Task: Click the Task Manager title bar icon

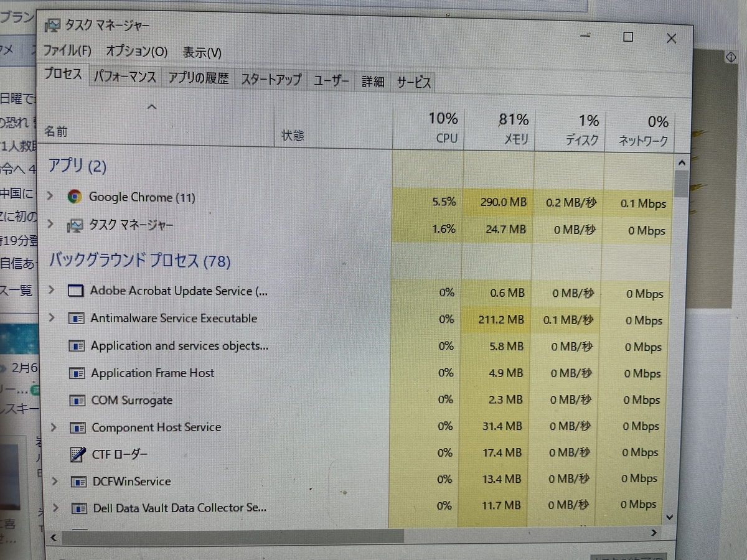Action: pos(54,26)
